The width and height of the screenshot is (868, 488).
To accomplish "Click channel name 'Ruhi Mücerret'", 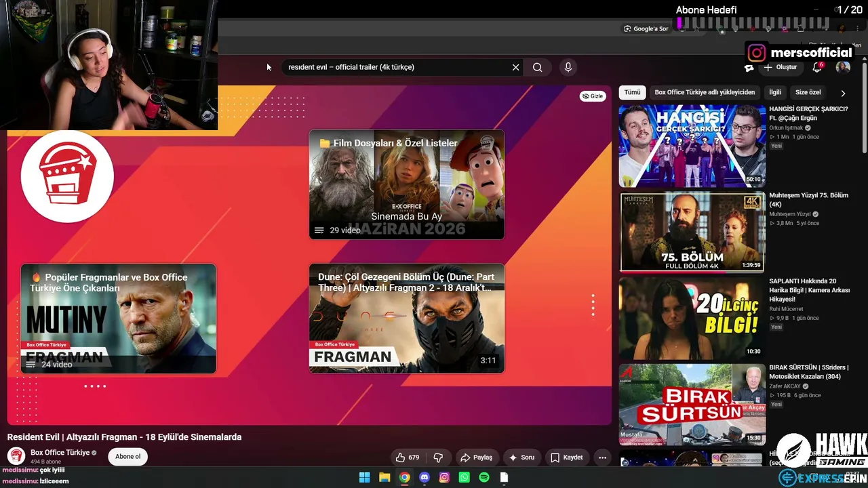I will tap(786, 309).
